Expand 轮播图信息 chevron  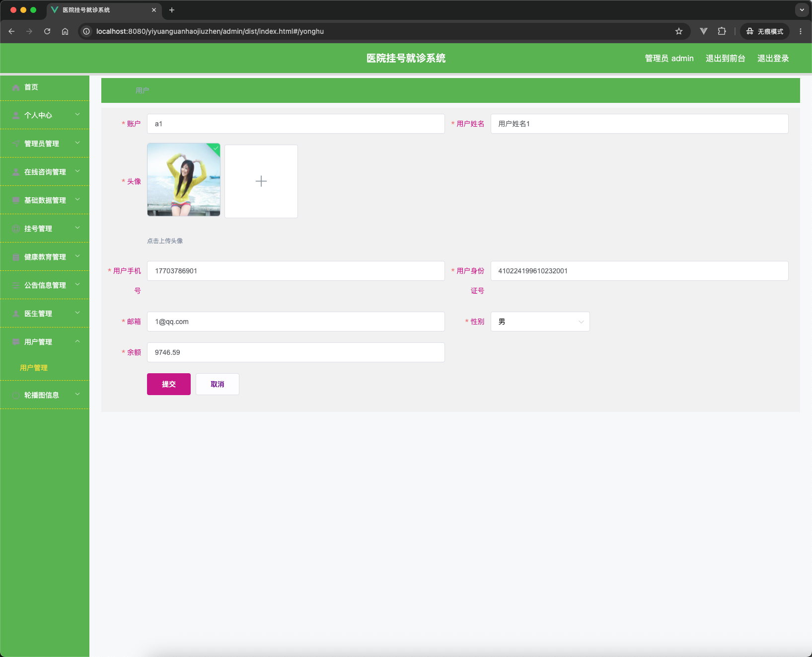[77, 394]
